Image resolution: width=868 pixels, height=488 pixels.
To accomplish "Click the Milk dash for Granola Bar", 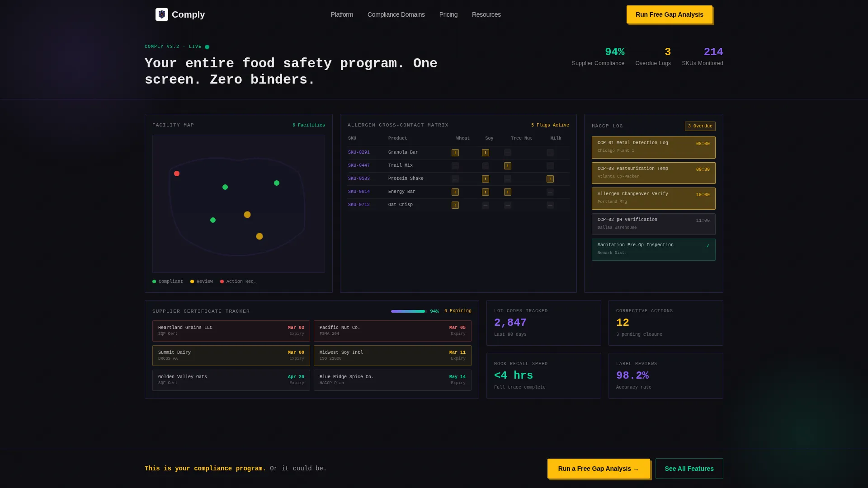I will click(550, 153).
